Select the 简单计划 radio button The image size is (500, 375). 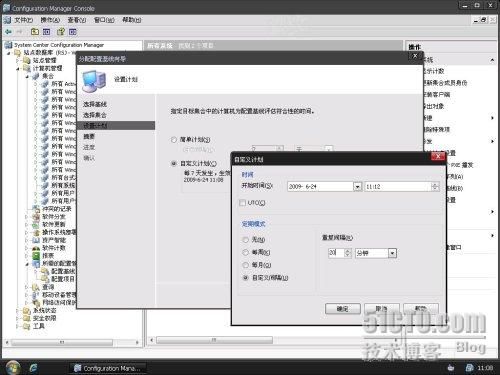[174, 140]
